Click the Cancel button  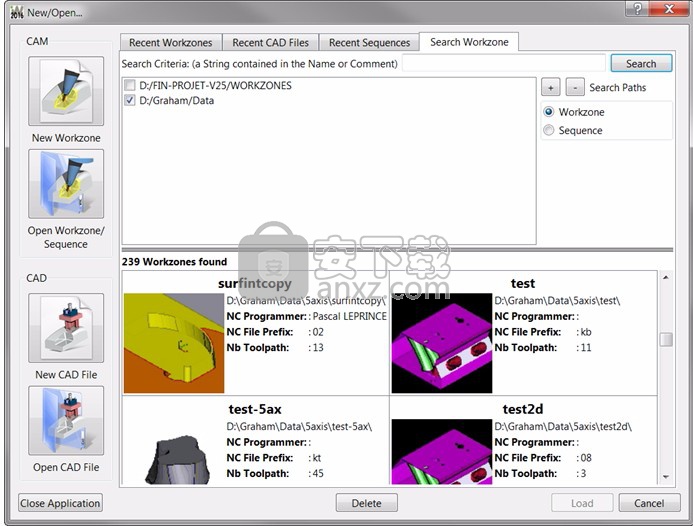pos(649,503)
